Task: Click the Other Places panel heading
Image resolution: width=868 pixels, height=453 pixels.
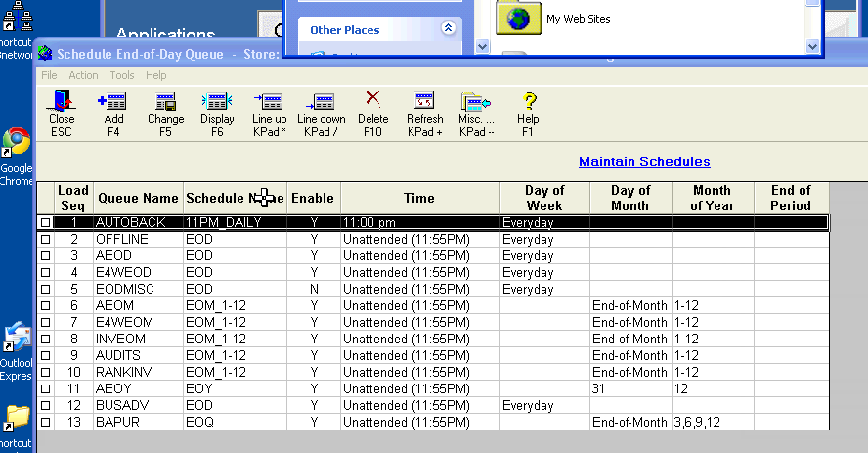Action: pyautogui.click(x=345, y=30)
